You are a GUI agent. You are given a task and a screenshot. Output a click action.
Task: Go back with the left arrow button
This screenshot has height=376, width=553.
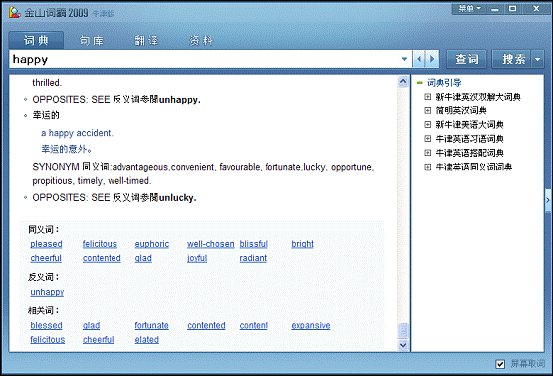(419, 59)
